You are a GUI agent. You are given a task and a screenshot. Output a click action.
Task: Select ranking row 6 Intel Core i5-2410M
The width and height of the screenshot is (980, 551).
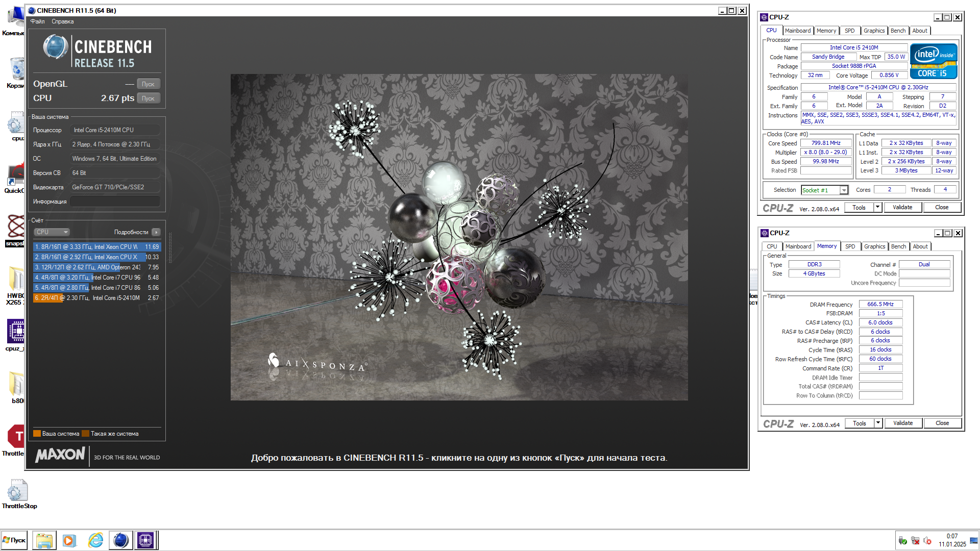(97, 298)
